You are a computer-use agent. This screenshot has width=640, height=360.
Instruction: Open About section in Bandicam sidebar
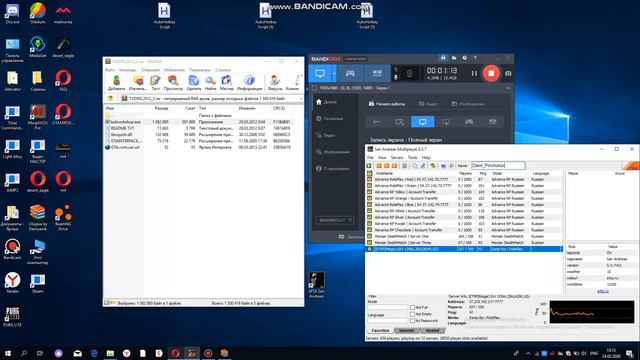333,168
